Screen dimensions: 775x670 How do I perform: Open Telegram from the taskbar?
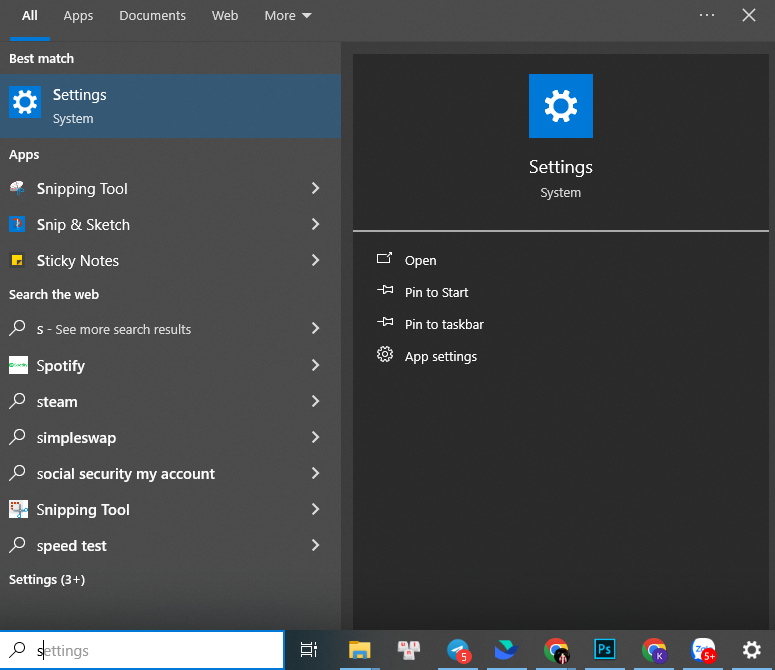[x=458, y=650]
